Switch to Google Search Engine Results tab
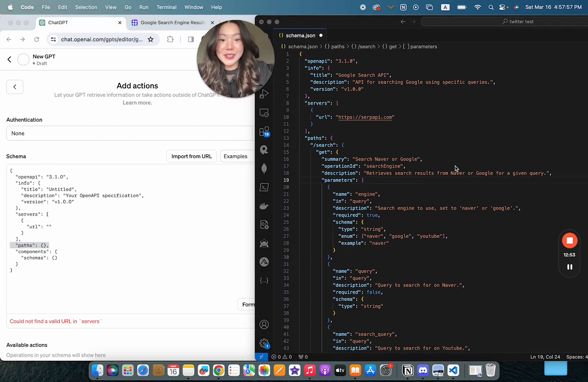 (173, 23)
